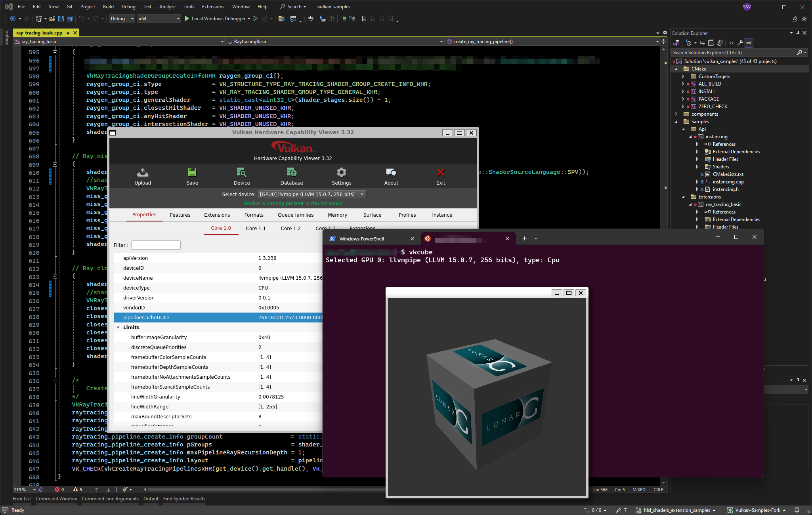The width and height of the screenshot is (812, 515).
Task: Collapse All items in Solution Explorer
Action: [711, 42]
